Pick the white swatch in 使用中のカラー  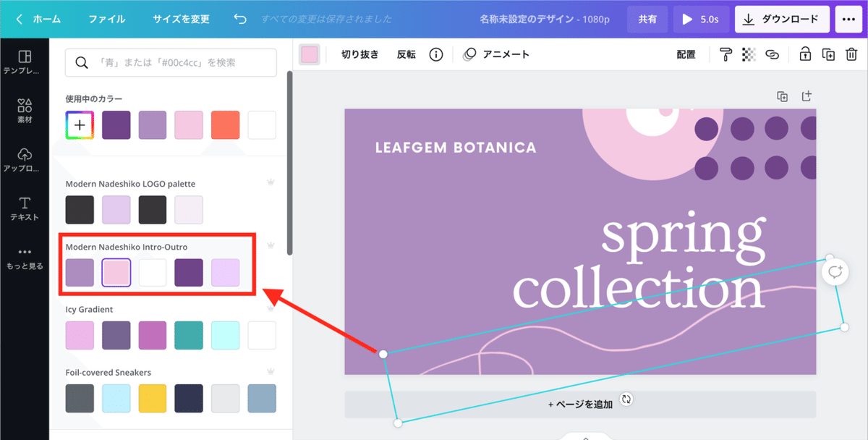pos(262,125)
